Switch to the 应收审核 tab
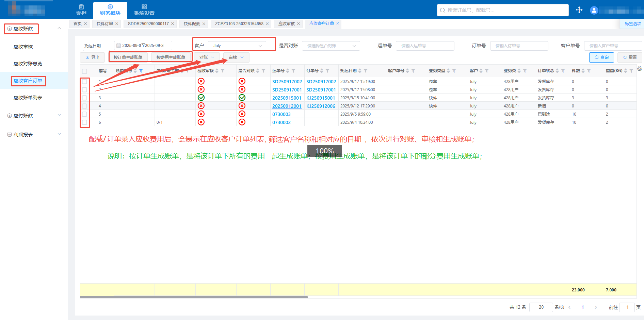The width and height of the screenshot is (644, 322). point(286,24)
